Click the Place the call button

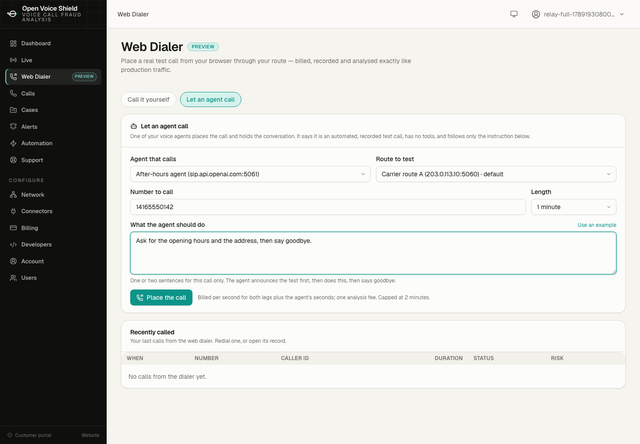[161, 297]
